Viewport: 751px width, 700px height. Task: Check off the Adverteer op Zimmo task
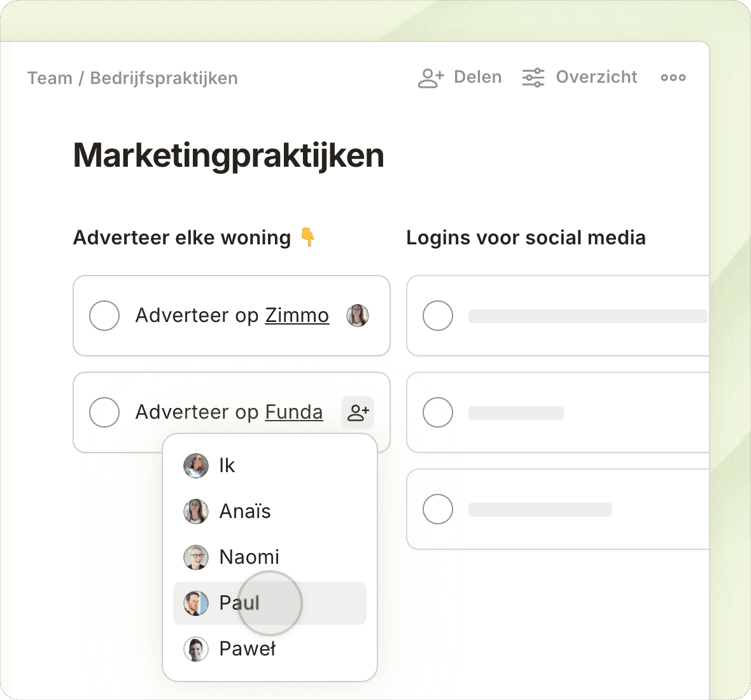click(x=104, y=316)
